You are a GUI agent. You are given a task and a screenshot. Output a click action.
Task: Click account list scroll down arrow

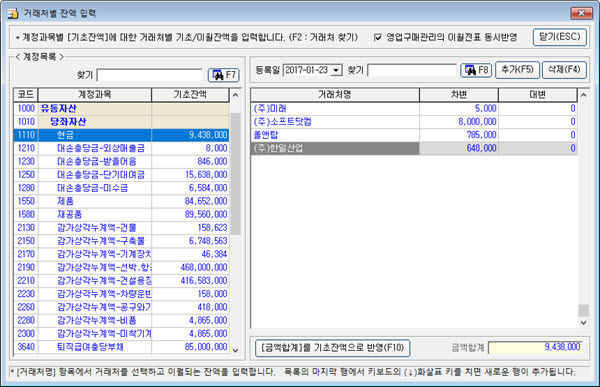pos(235,349)
